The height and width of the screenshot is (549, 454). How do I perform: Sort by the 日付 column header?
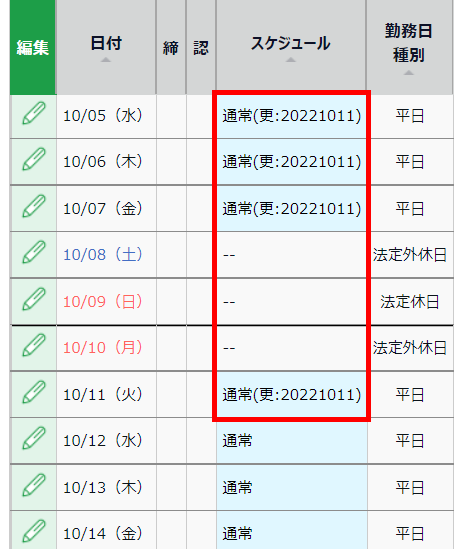106,47
